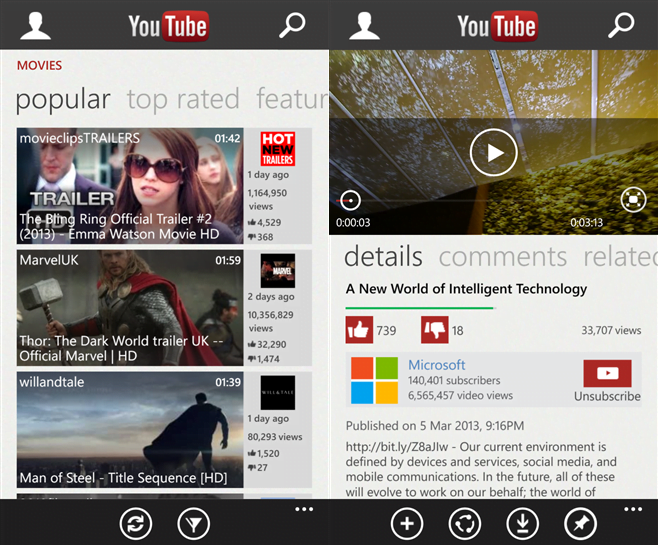
Task: Click the willandtale uploader name
Action: coord(52,382)
